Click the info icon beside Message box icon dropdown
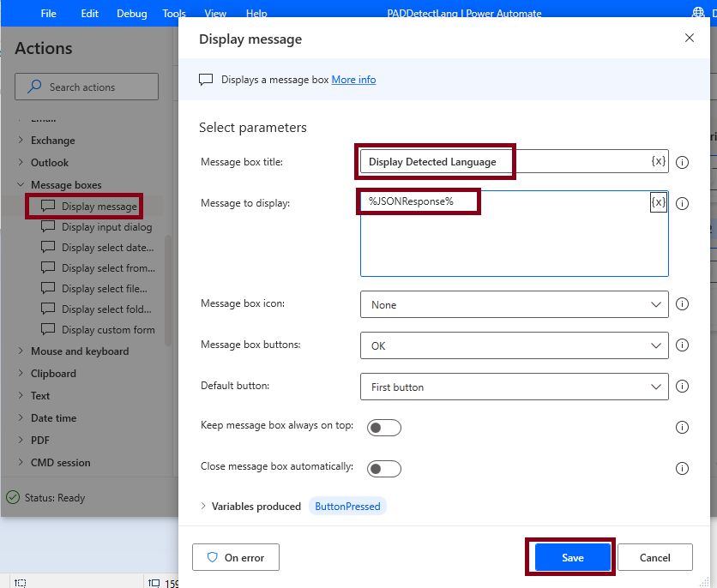Screen dimensions: 717x588 pyautogui.click(x=682, y=304)
